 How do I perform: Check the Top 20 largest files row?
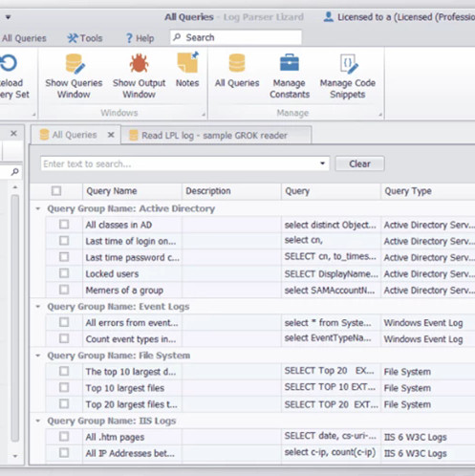64,403
